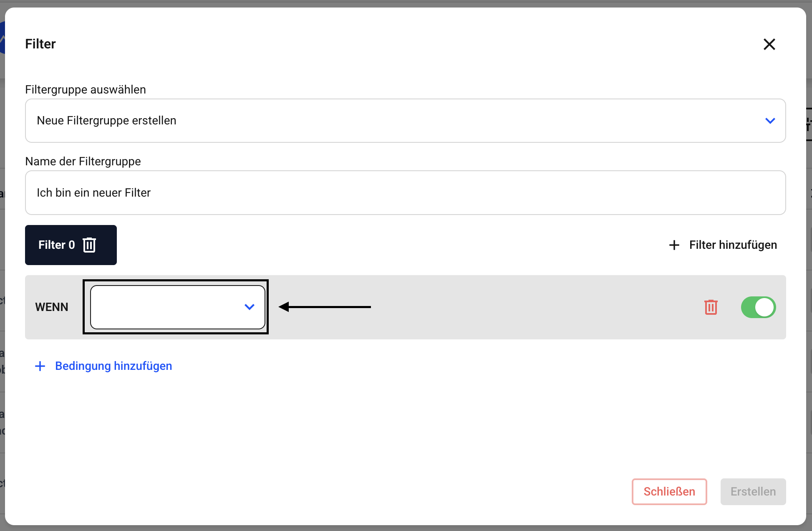Click the Filtergruppe auswählen label

pos(86,90)
